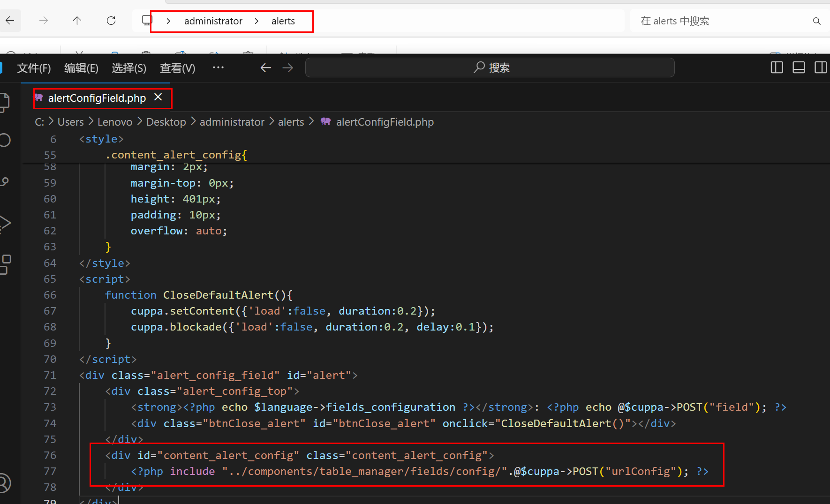830x504 pixels.
Task: Click function CloseDefaultAlert() line
Action: coord(198,295)
